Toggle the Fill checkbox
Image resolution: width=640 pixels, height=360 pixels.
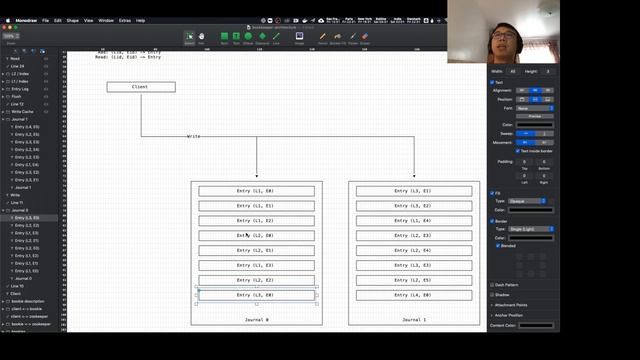tap(492, 193)
